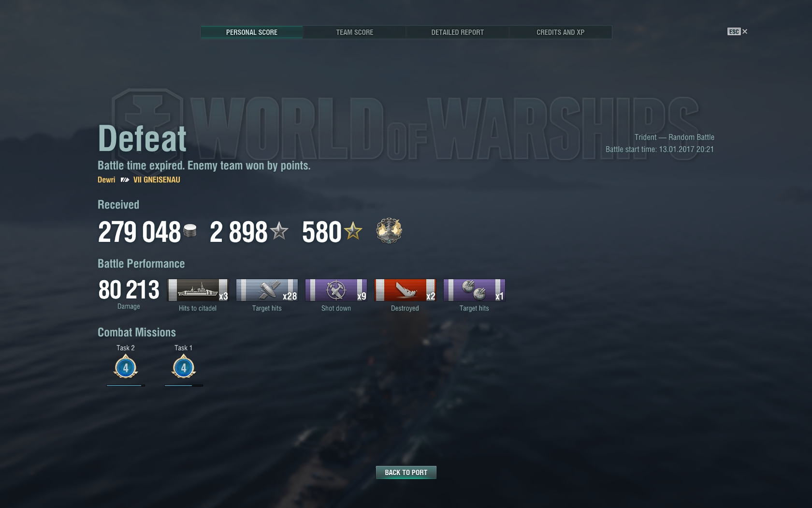Close the results screen with ESC X
The width and height of the screenshot is (812, 508).
[738, 31]
